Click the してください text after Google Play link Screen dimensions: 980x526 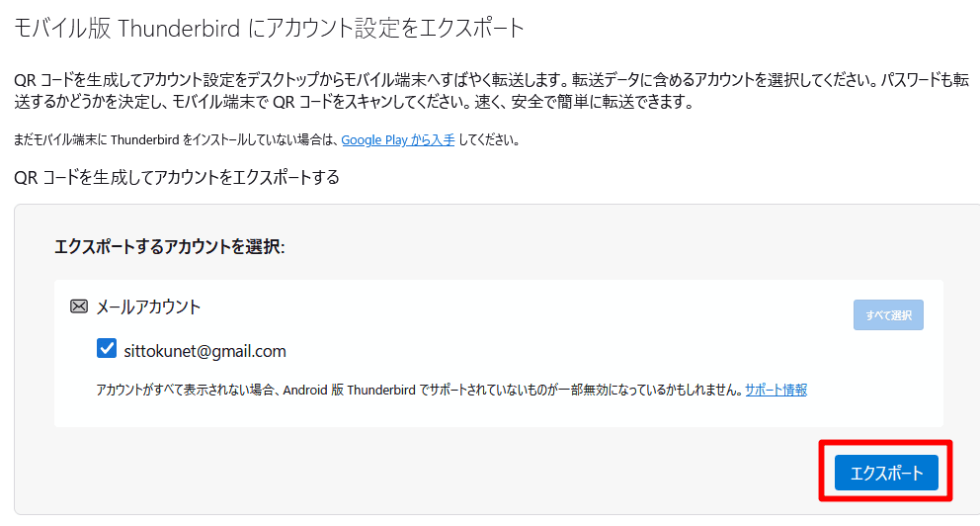tap(488, 140)
